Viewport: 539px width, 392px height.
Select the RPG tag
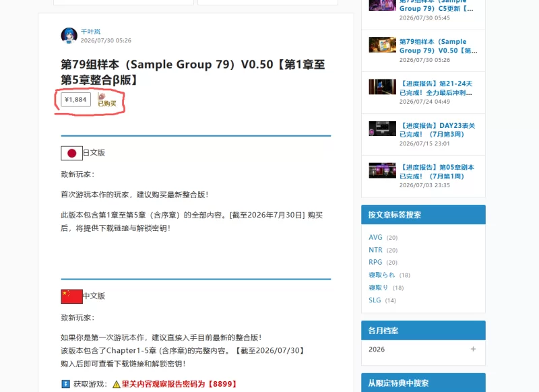point(375,262)
